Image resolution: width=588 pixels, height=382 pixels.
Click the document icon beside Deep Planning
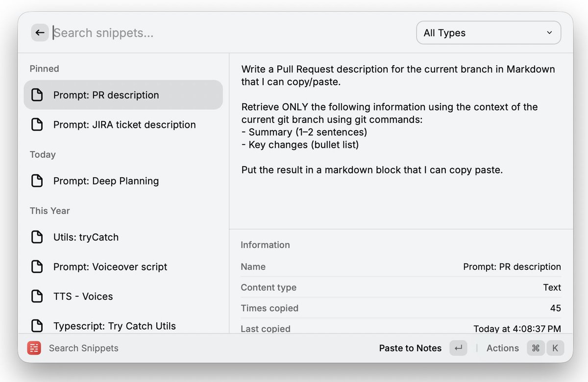click(x=37, y=181)
